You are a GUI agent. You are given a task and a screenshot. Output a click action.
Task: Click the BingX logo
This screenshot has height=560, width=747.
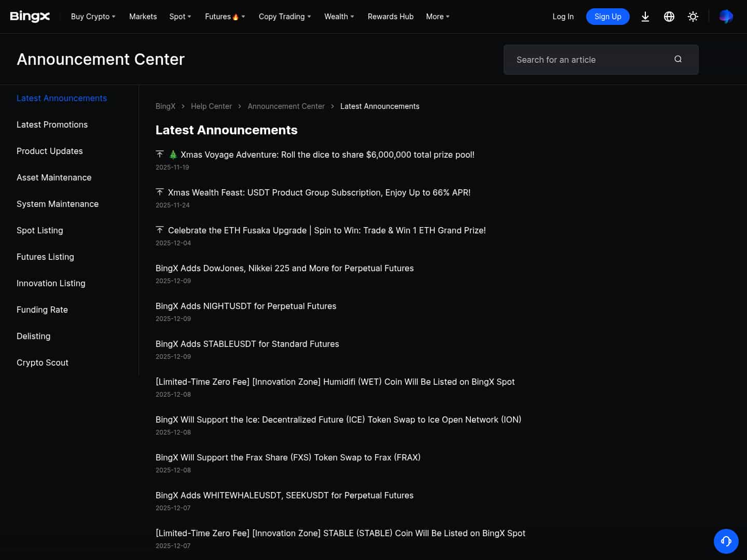coord(30,16)
